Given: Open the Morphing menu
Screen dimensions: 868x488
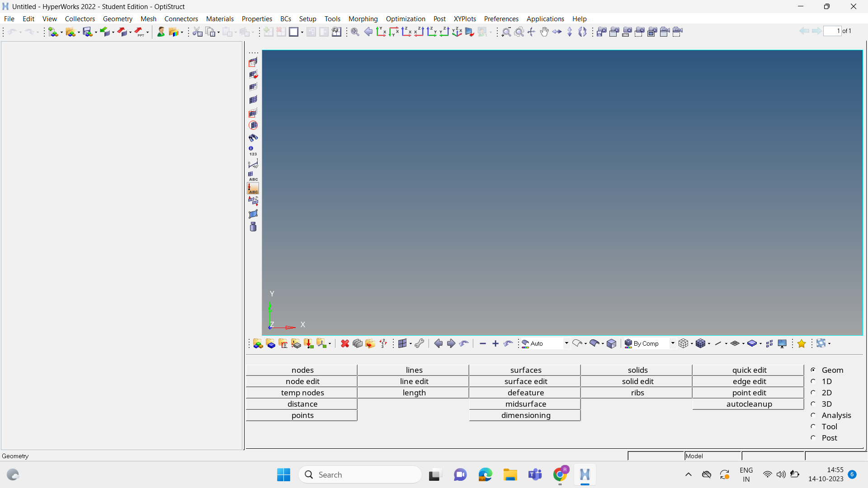Looking at the screenshot, I should pyautogui.click(x=363, y=19).
